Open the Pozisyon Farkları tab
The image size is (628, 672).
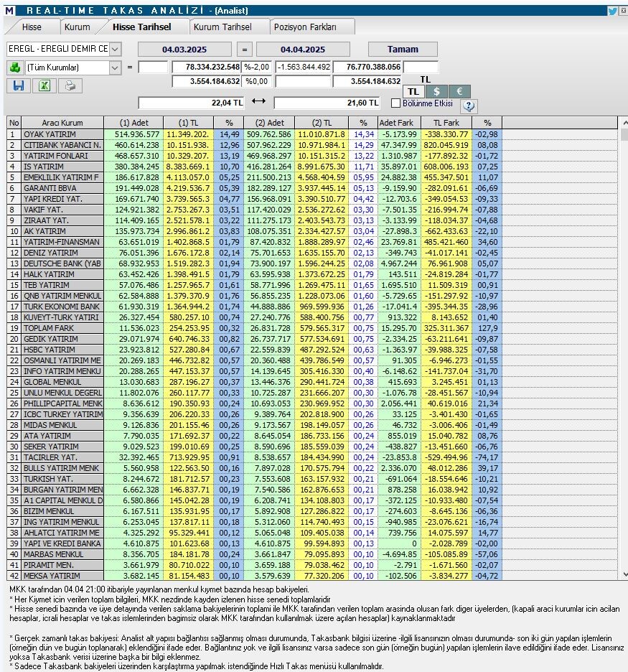305,27
